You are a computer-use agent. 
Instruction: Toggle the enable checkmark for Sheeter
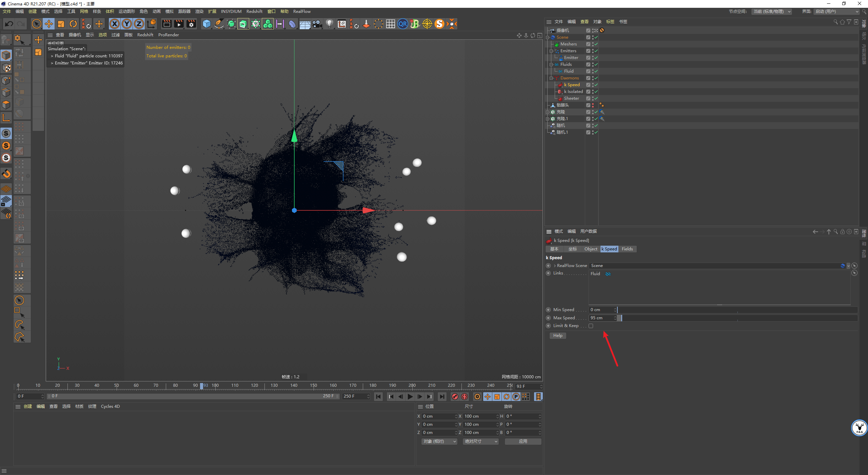(x=596, y=98)
